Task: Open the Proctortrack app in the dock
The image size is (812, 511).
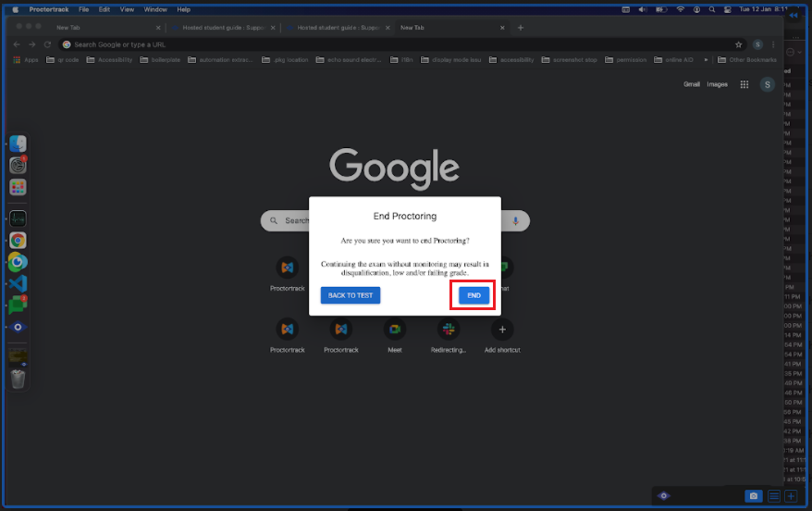Action: point(18,327)
